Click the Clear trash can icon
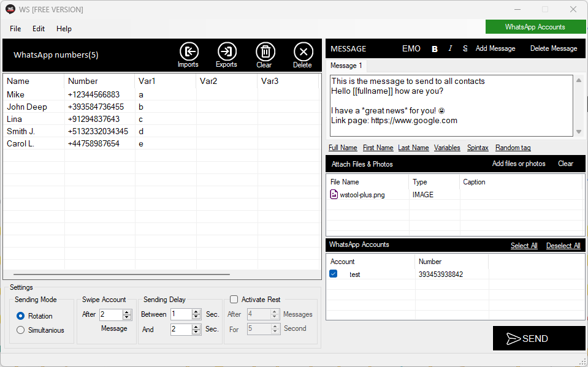Image resolution: width=588 pixels, height=367 pixels. (265, 51)
